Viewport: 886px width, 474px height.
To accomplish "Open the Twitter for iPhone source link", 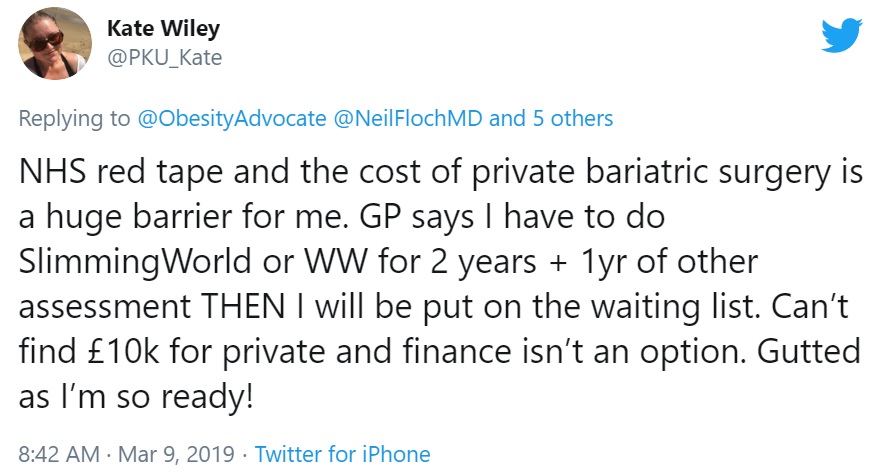I will (342, 454).
